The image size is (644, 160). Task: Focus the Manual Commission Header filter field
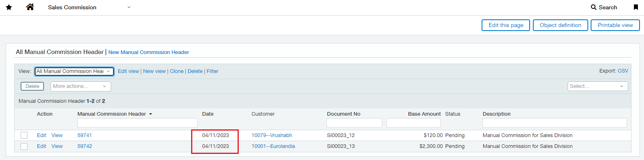pos(137,123)
